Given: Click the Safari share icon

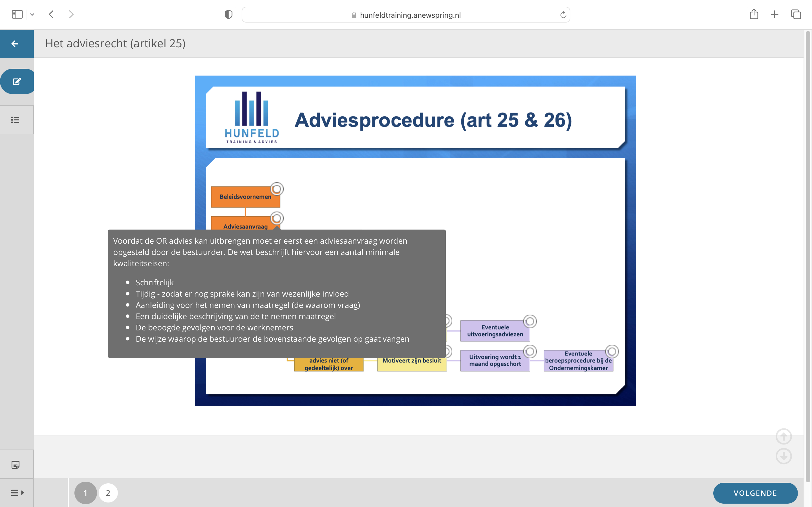Looking at the screenshot, I should coord(754,14).
